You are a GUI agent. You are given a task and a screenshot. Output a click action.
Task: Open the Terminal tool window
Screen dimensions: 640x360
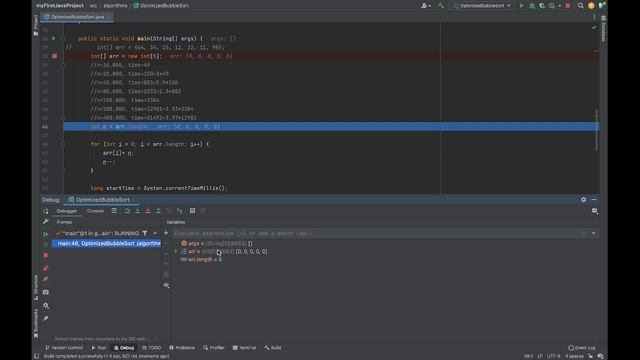coord(244,348)
